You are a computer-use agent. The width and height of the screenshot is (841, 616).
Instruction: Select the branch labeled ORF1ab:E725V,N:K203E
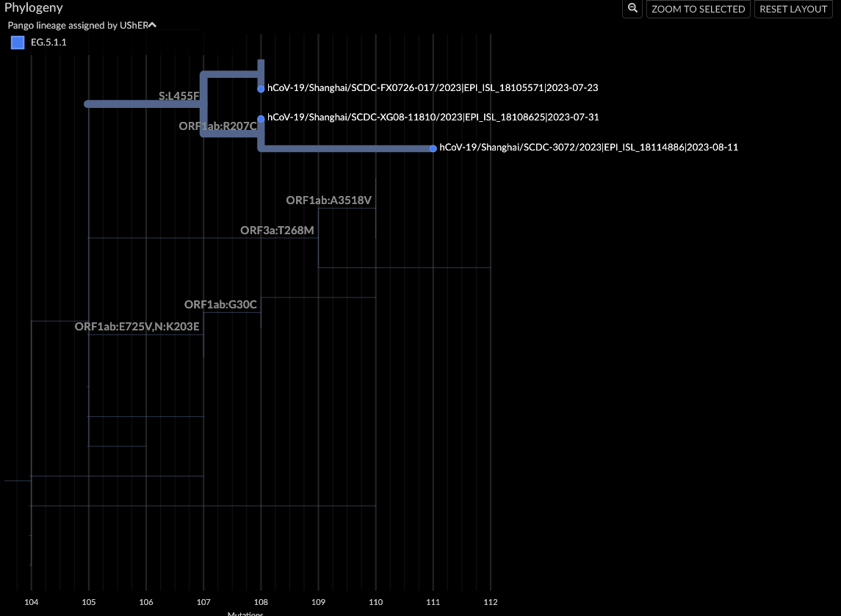pyautogui.click(x=136, y=327)
